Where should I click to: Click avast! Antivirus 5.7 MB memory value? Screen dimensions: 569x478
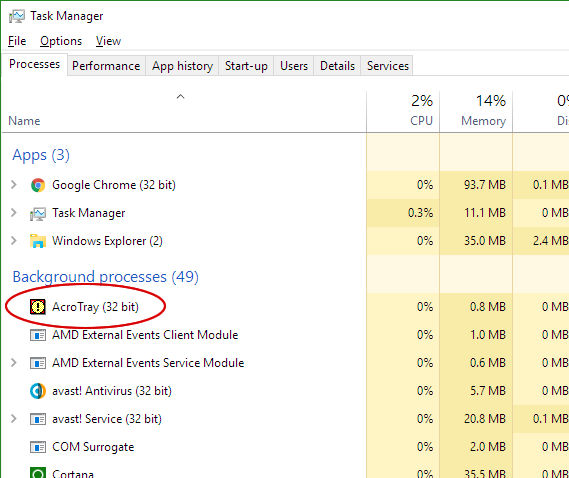488,391
